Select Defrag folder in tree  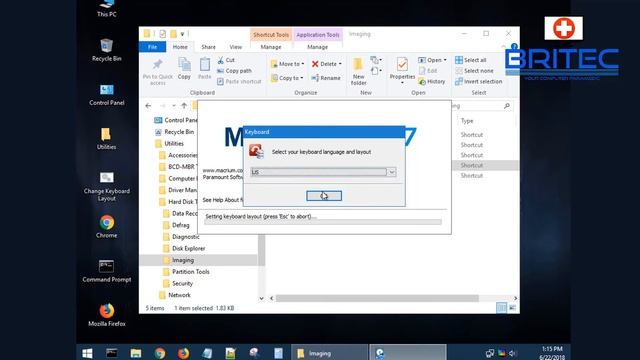point(180,225)
